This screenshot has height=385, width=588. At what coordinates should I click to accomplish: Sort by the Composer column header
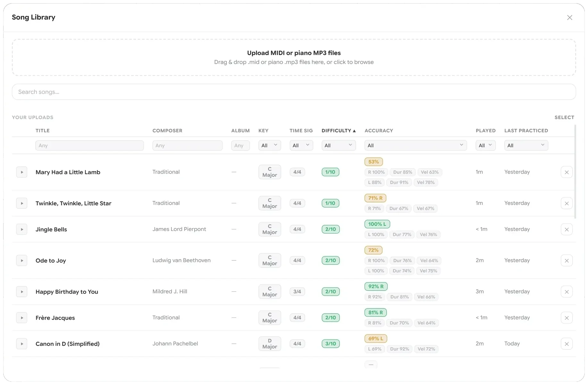pos(167,131)
